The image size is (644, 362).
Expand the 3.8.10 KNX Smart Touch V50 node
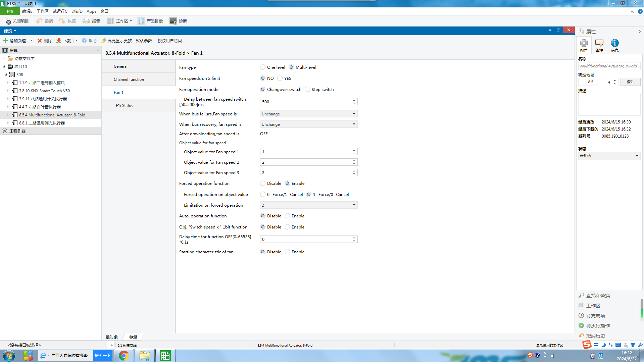8,91
